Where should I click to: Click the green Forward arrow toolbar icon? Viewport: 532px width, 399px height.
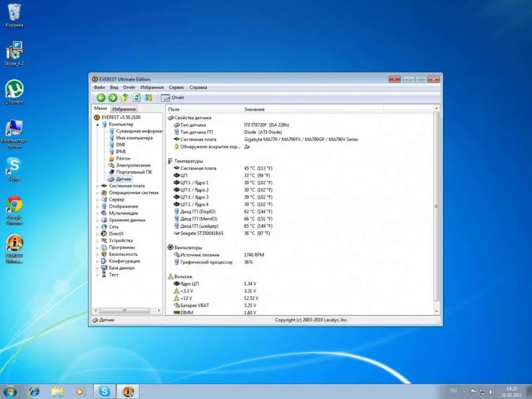click(113, 98)
